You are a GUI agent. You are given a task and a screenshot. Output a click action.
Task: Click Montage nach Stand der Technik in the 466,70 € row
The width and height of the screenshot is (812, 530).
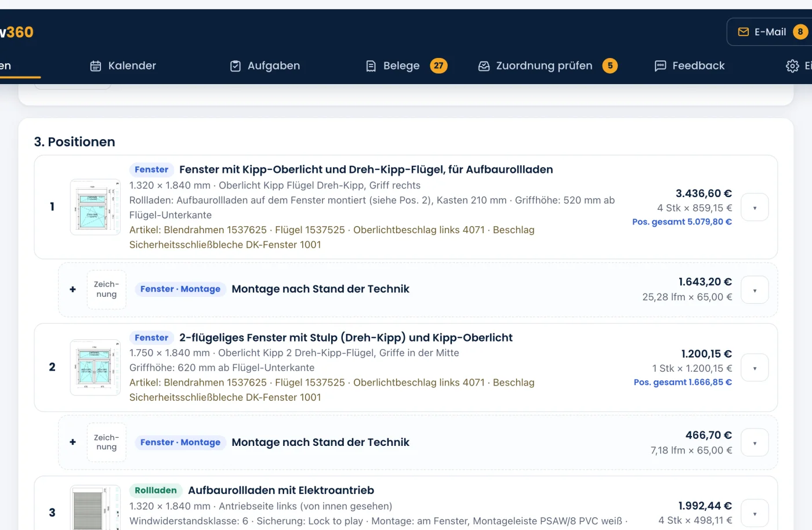(x=320, y=442)
